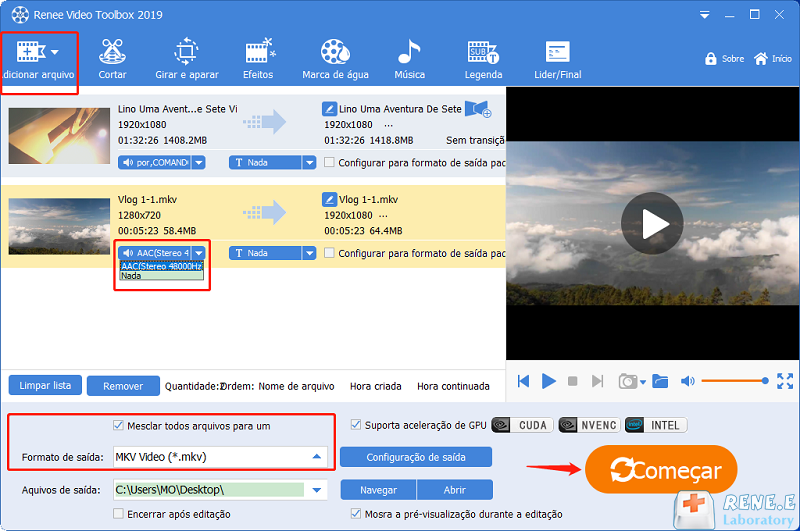Toggle NVENC GPU acceleration

589,425
